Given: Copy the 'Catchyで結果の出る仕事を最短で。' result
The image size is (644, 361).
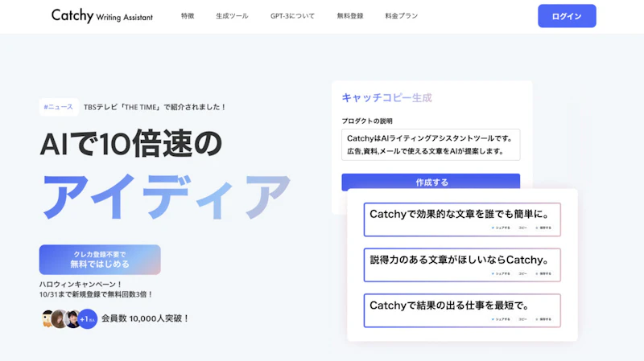Looking at the screenshot, I should pos(522,319).
